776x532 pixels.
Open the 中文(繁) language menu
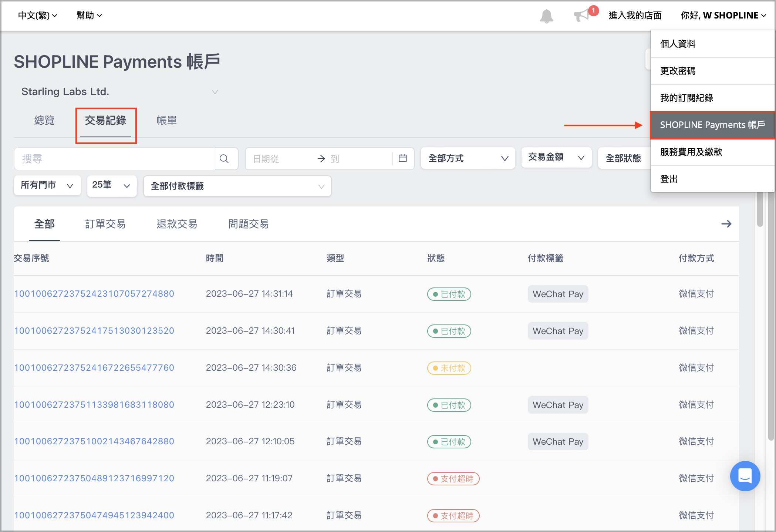pos(37,16)
